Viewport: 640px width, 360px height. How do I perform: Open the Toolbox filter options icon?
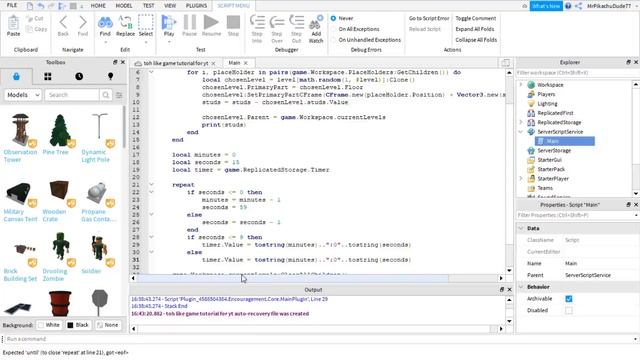pos(119,95)
